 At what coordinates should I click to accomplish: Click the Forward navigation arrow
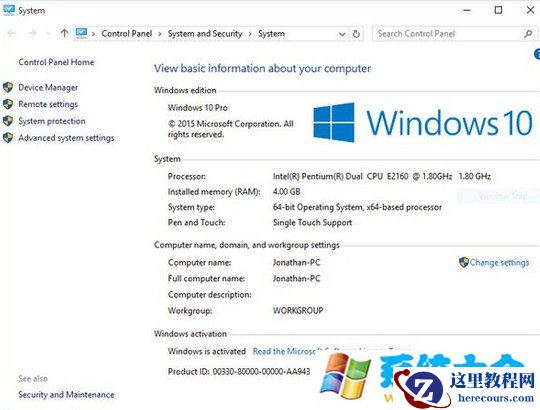click(x=32, y=33)
